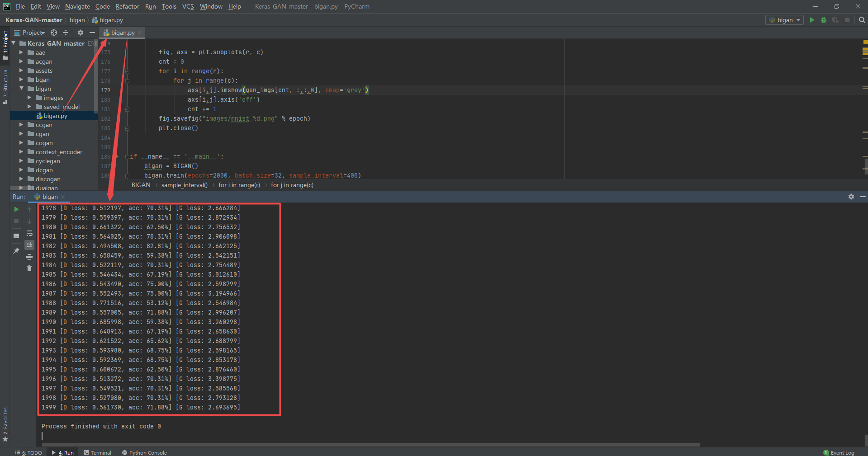
Task: Close the bigan Run tab
Action: pyautogui.click(x=63, y=197)
